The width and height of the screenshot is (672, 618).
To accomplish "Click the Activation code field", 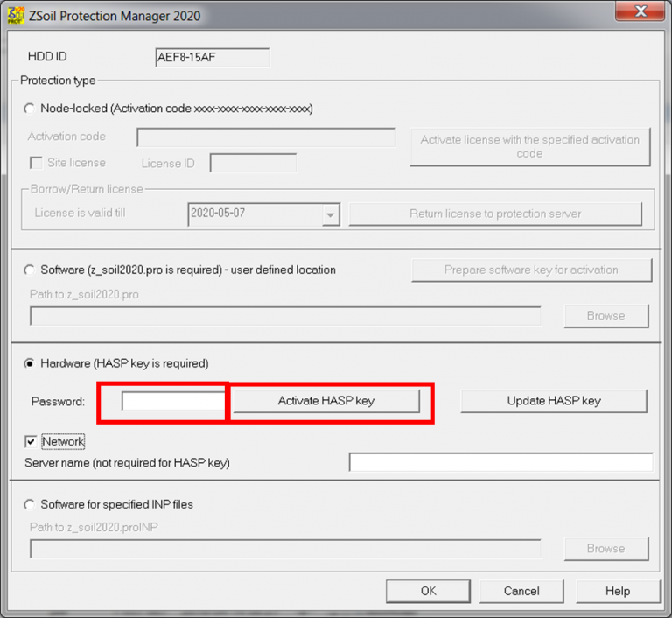I will click(x=266, y=137).
